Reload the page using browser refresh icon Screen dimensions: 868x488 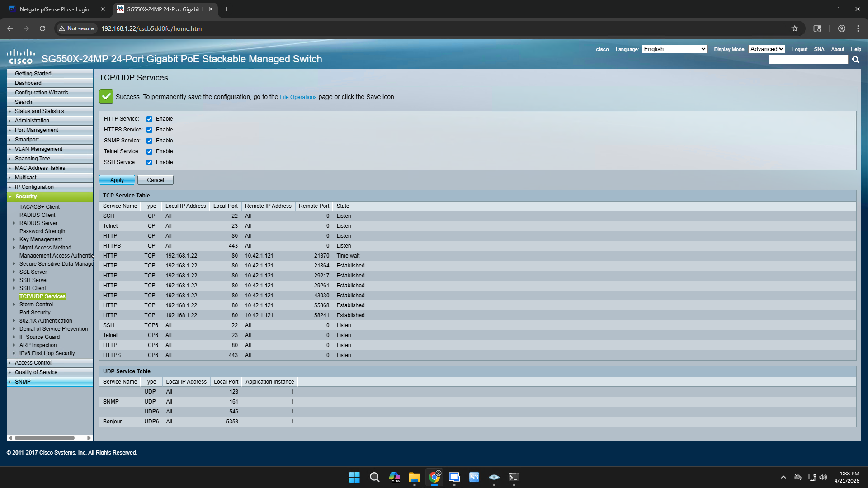pyautogui.click(x=42, y=28)
